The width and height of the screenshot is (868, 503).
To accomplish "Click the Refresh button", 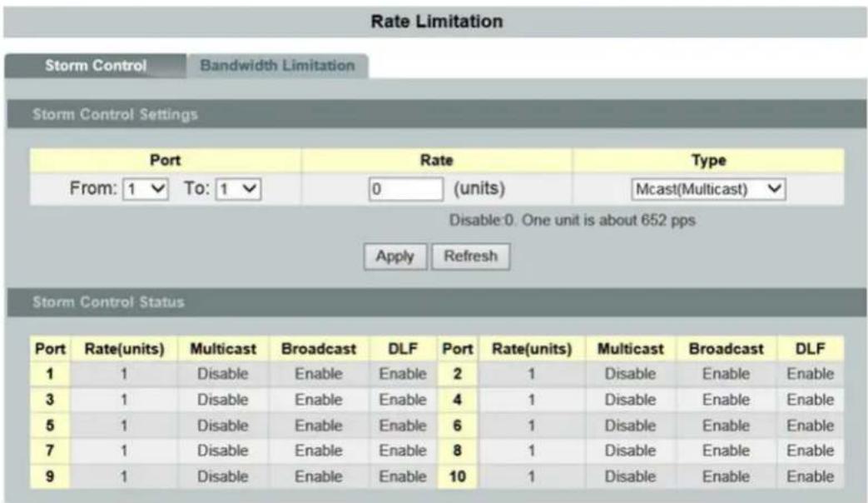I will point(470,256).
